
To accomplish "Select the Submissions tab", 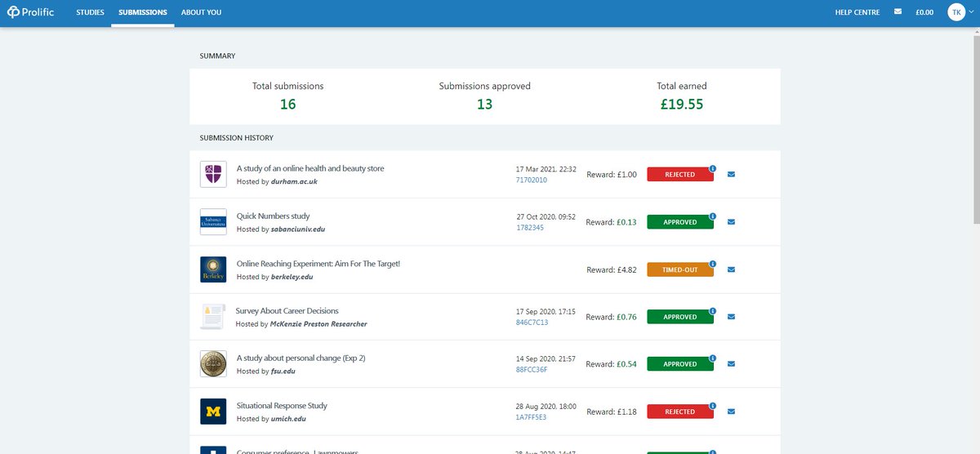I will tap(143, 12).
